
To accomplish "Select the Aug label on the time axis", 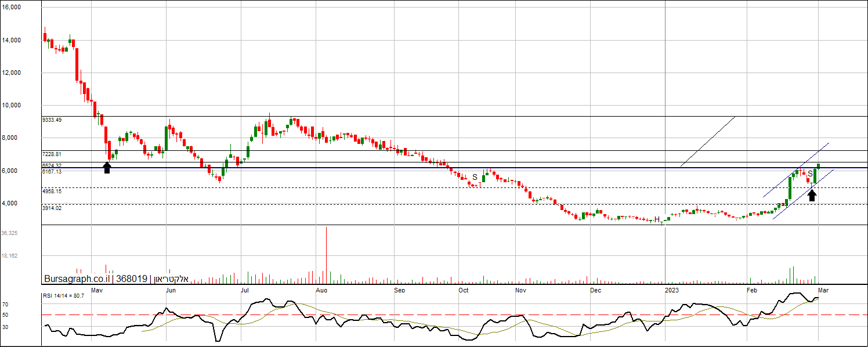I will (321, 290).
